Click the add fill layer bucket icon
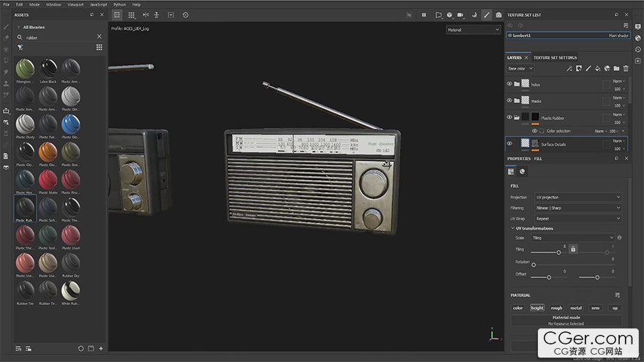This screenshot has width=644, height=362. click(x=598, y=69)
